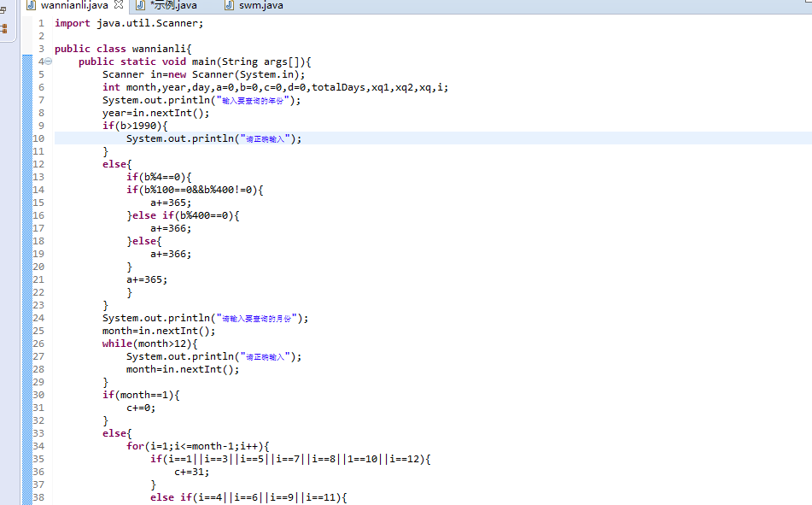The width and height of the screenshot is (812, 505).
Task: Collapse the main method fold at line 4
Action: click(48, 62)
